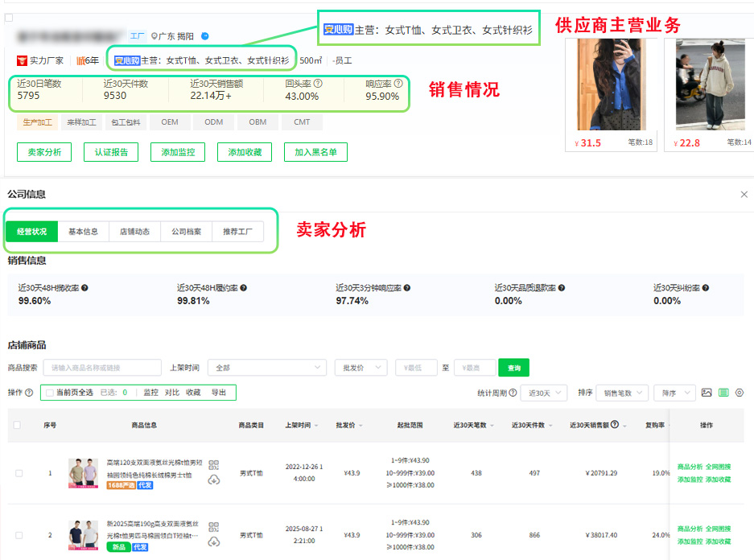Click the QR code icon for product 1
Viewport: 754px width, 560px height.
click(213, 465)
